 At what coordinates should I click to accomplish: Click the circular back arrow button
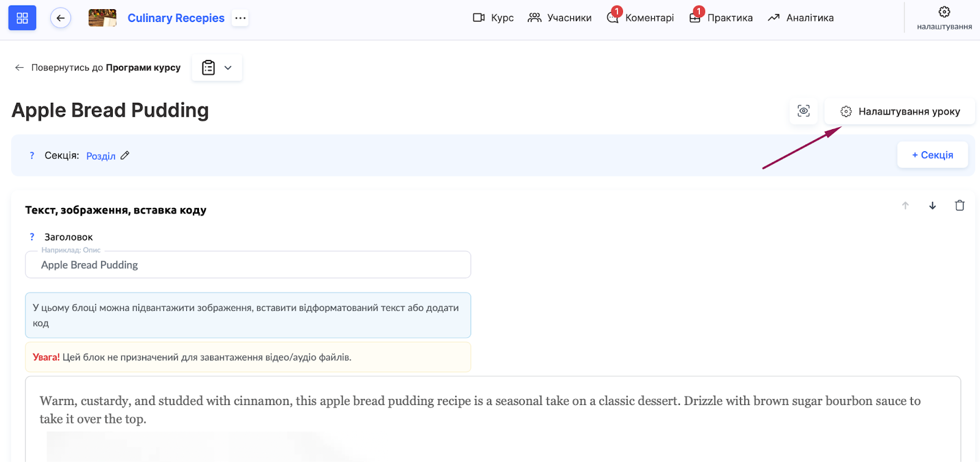tap(61, 18)
